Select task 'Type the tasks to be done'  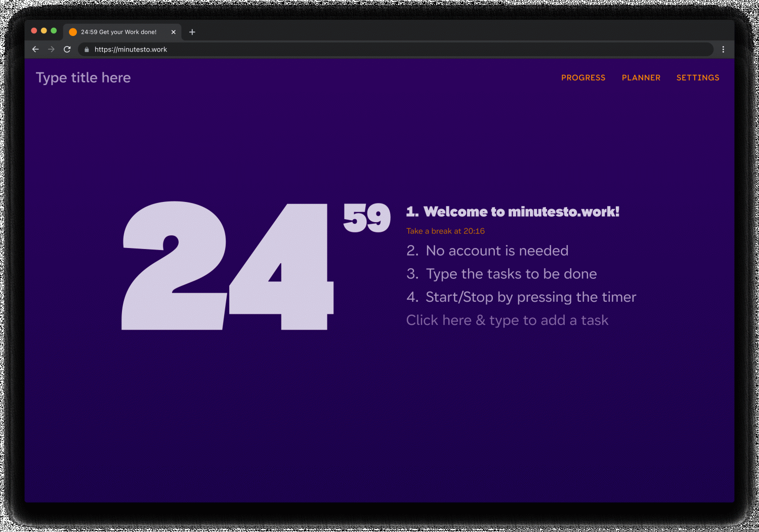pyautogui.click(x=511, y=274)
